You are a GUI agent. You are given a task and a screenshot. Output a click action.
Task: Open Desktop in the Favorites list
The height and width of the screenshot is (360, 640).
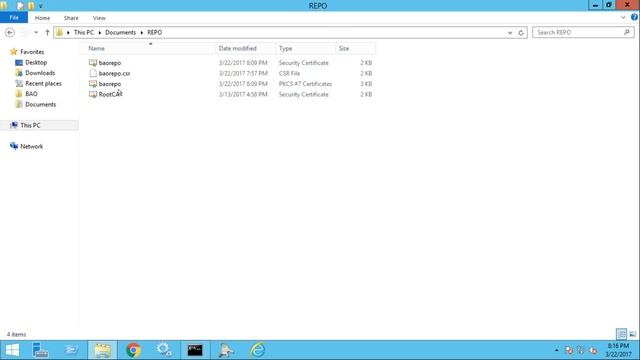point(36,62)
